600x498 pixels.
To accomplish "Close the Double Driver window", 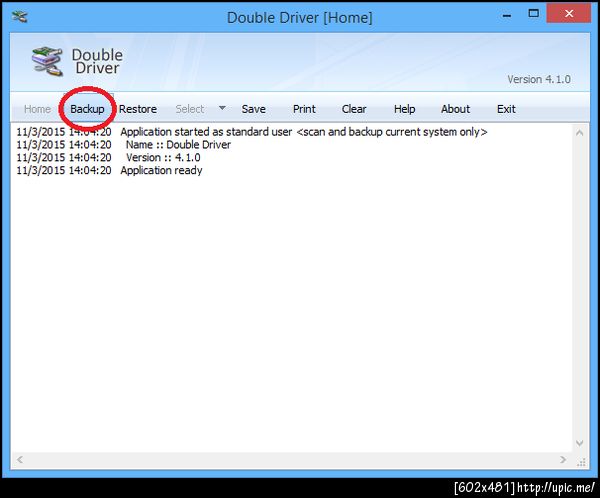I will click(569, 14).
